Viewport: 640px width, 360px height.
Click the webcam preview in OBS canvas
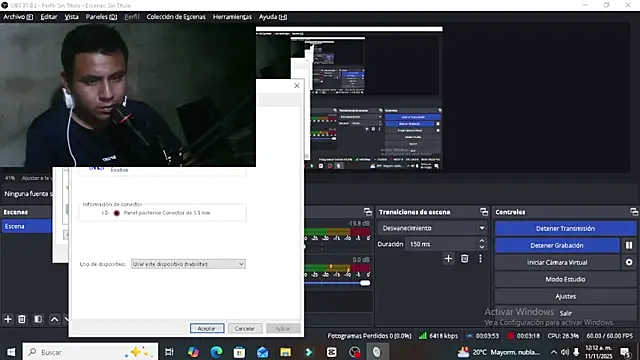tap(128, 95)
